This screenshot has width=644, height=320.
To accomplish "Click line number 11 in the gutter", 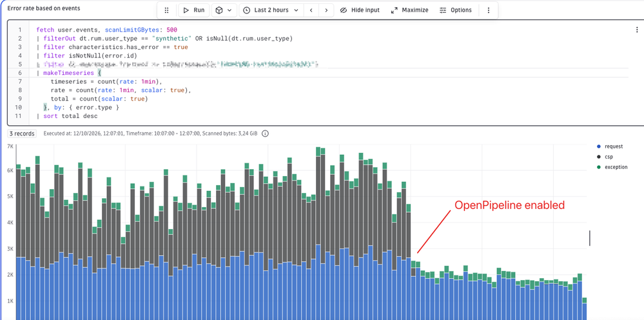I will (x=18, y=116).
